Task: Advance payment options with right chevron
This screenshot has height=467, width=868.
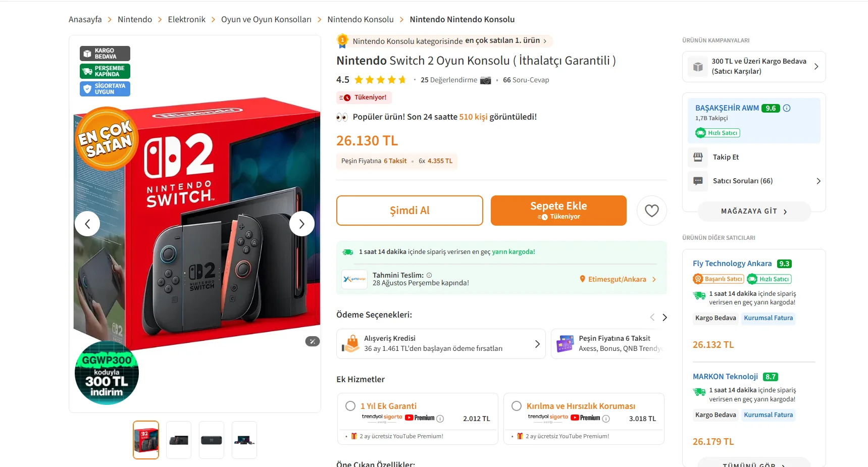Action: [x=665, y=317]
